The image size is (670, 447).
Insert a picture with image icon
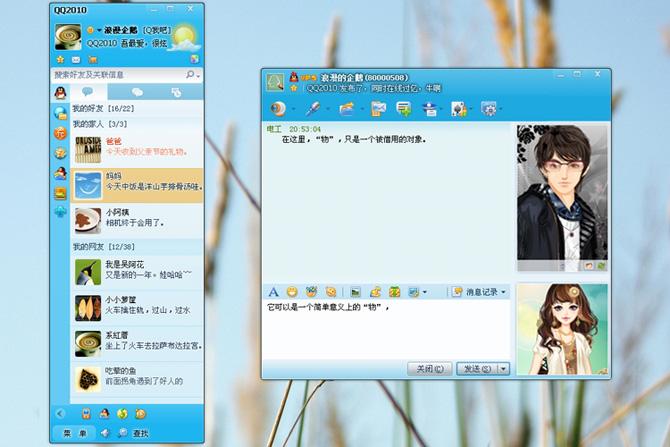[355, 292]
